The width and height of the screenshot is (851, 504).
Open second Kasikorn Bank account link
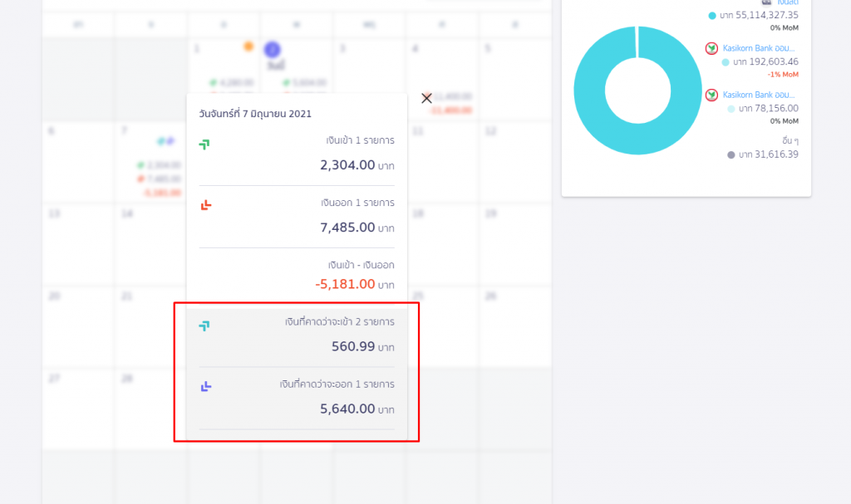759,95
